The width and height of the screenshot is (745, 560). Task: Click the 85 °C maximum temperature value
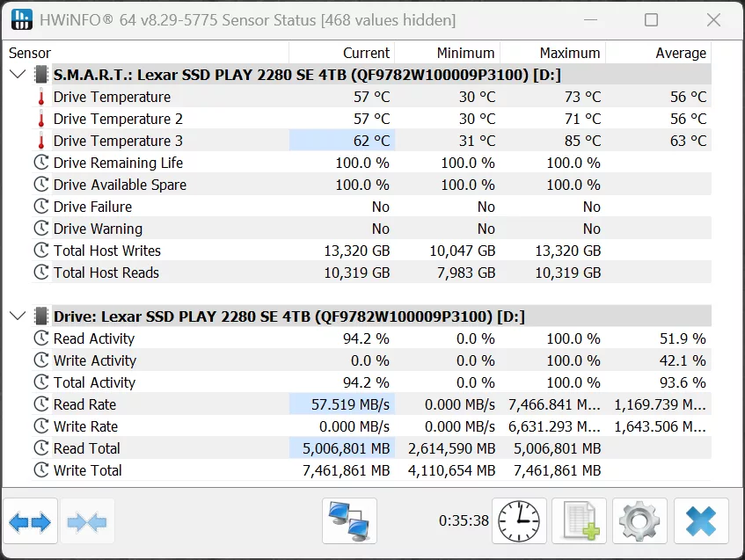pos(582,141)
